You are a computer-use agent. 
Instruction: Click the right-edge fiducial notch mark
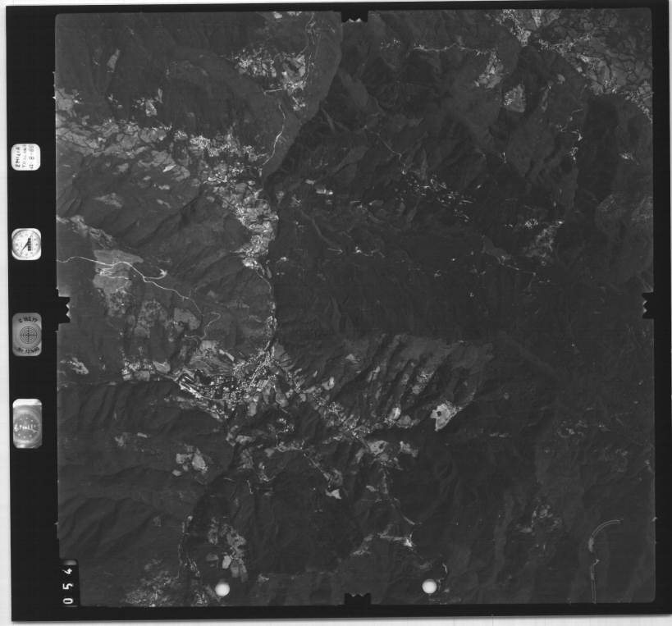pos(648,305)
